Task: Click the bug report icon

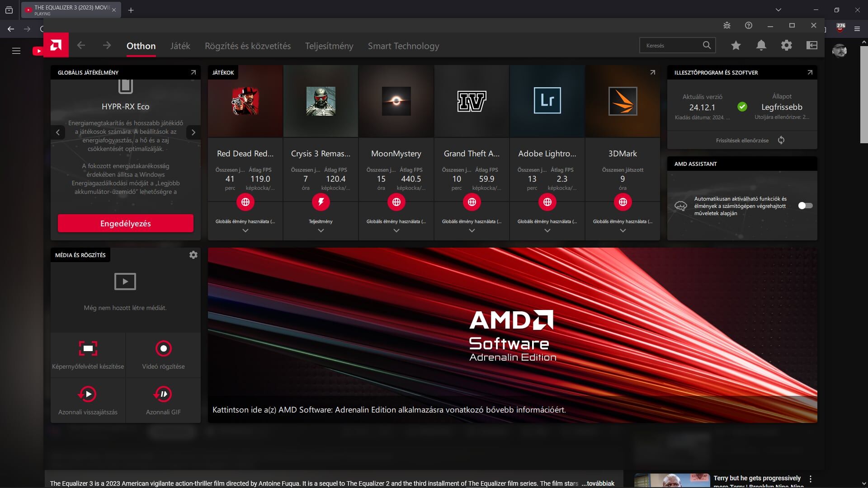Action: pyautogui.click(x=727, y=25)
